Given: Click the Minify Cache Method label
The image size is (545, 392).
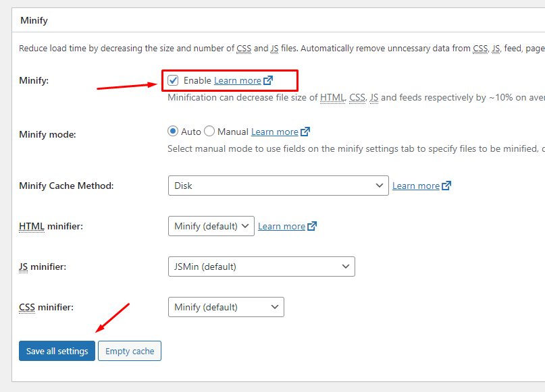Looking at the screenshot, I should click(x=66, y=186).
